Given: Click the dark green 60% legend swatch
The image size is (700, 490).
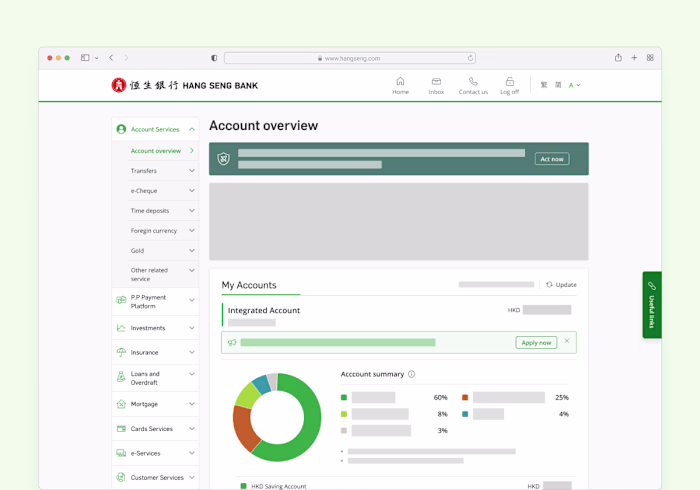Looking at the screenshot, I should pyautogui.click(x=344, y=397).
